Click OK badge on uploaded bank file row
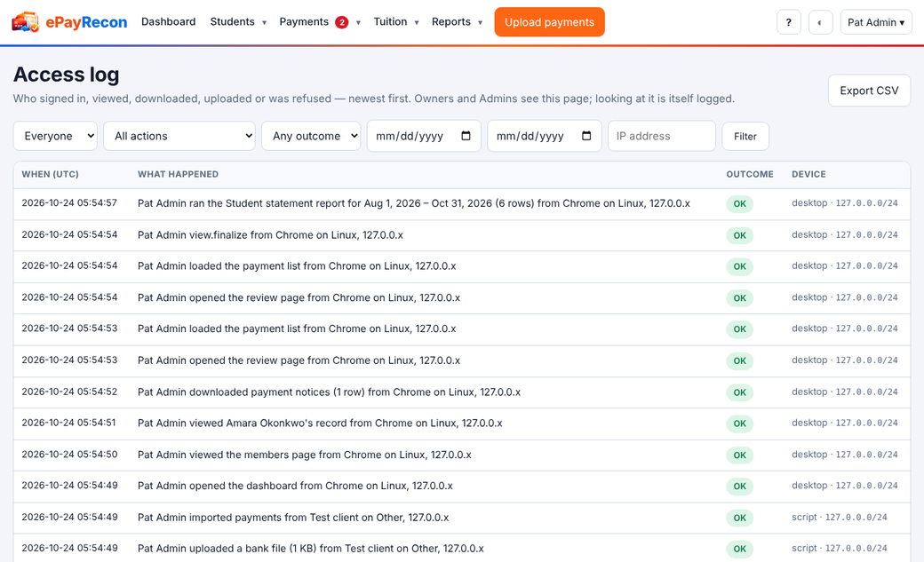This screenshot has width=924, height=562. pyautogui.click(x=739, y=549)
